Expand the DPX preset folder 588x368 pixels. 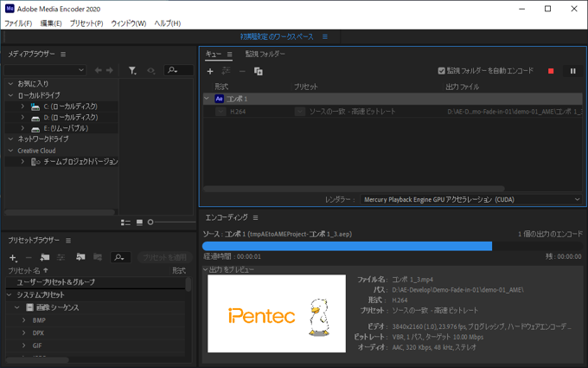click(24, 332)
